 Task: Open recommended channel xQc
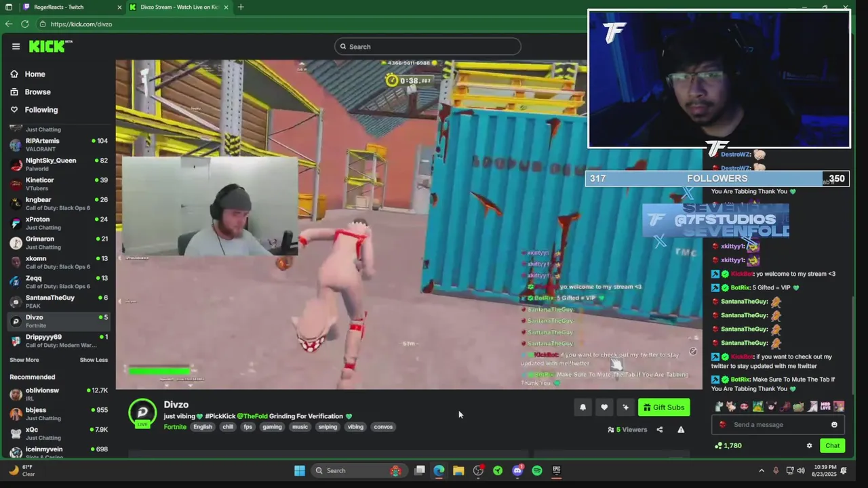tap(58, 433)
